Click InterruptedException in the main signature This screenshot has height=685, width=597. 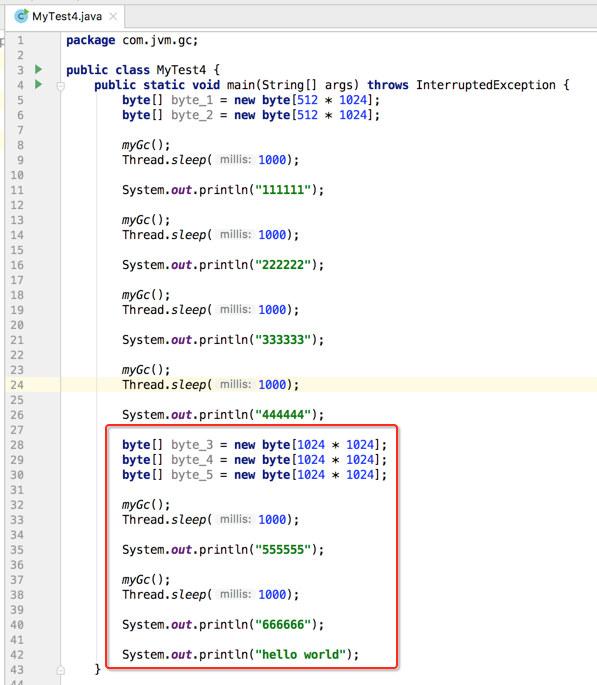point(486,85)
